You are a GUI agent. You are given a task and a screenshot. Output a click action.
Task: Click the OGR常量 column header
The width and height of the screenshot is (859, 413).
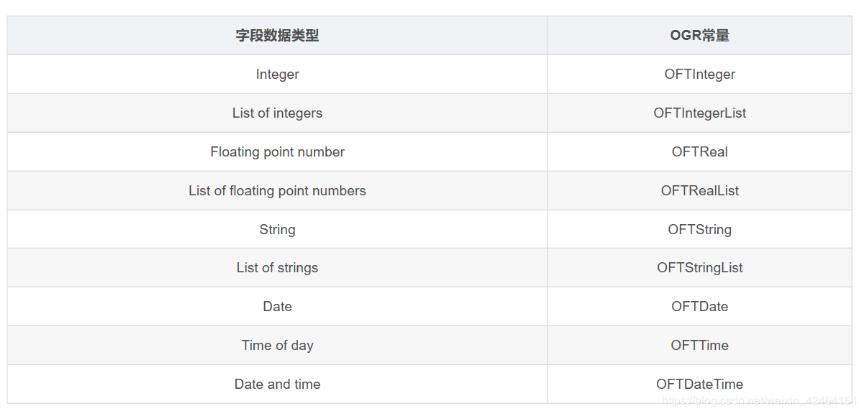click(699, 36)
